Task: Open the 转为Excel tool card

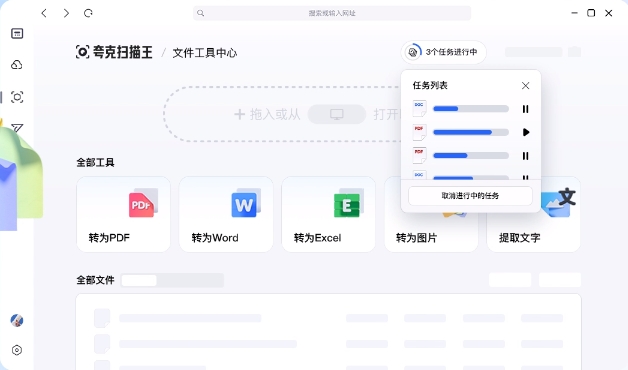Action: point(328,214)
